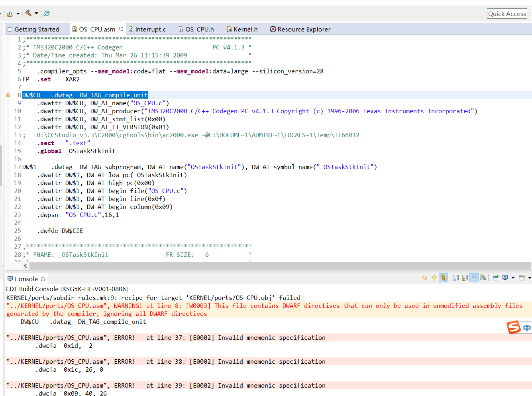The width and height of the screenshot is (532, 396).
Task: Click the hammer Build icon
Action: tap(28, 14)
